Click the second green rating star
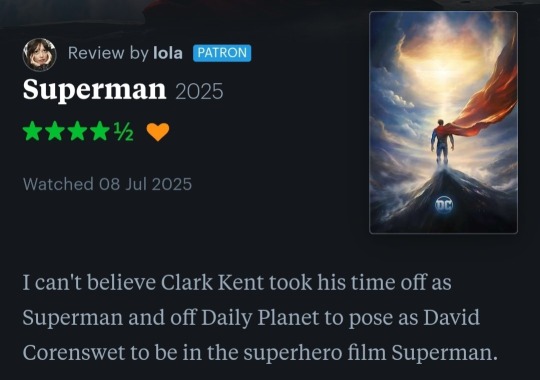 tap(55, 131)
